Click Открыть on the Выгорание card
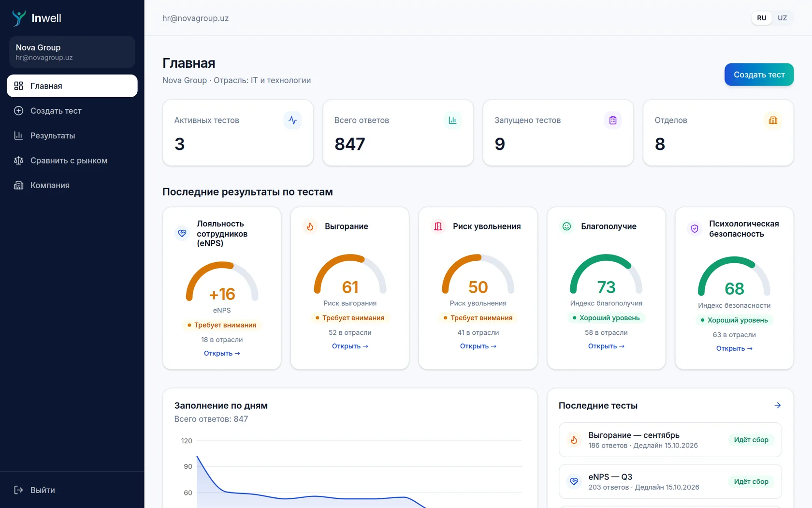The height and width of the screenshot is (508, 812). 350,346
